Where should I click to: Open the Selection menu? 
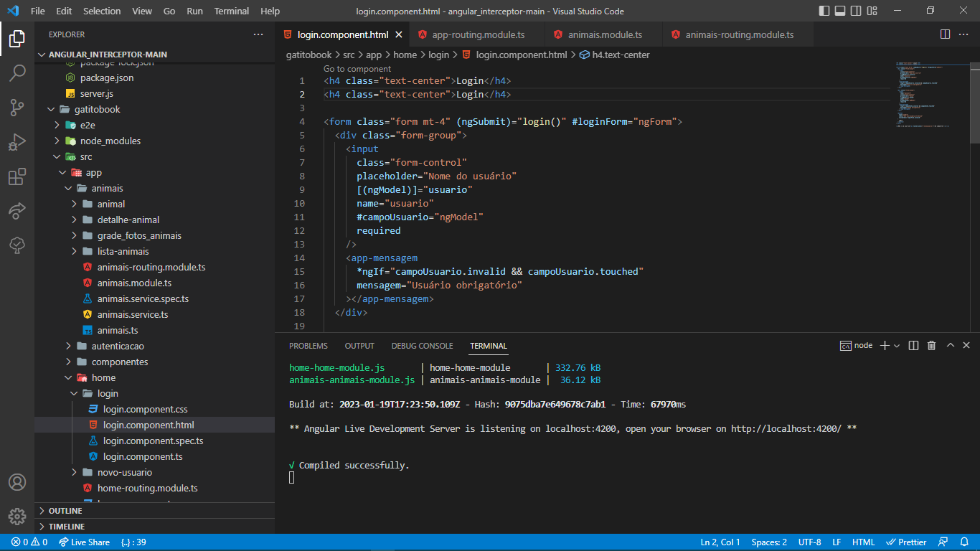[102, 11]
